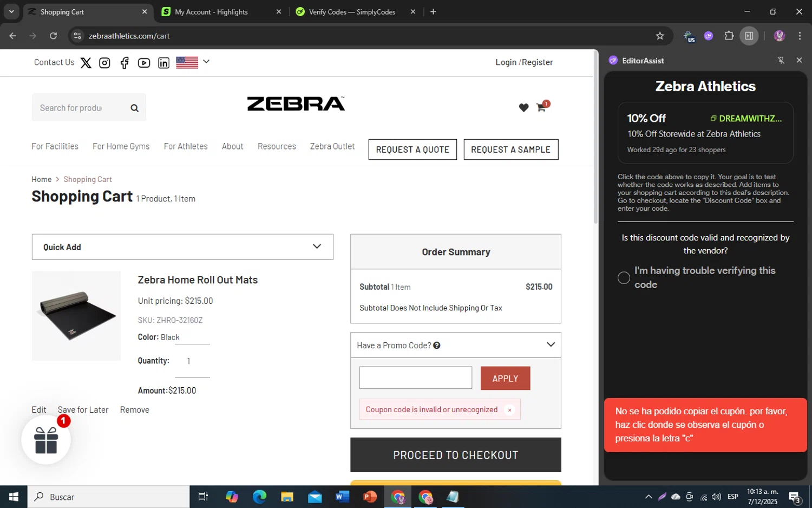The image size is (812, 508).
Task: Open Zebra's Facebook icon
Action: [x=125, y=63]
